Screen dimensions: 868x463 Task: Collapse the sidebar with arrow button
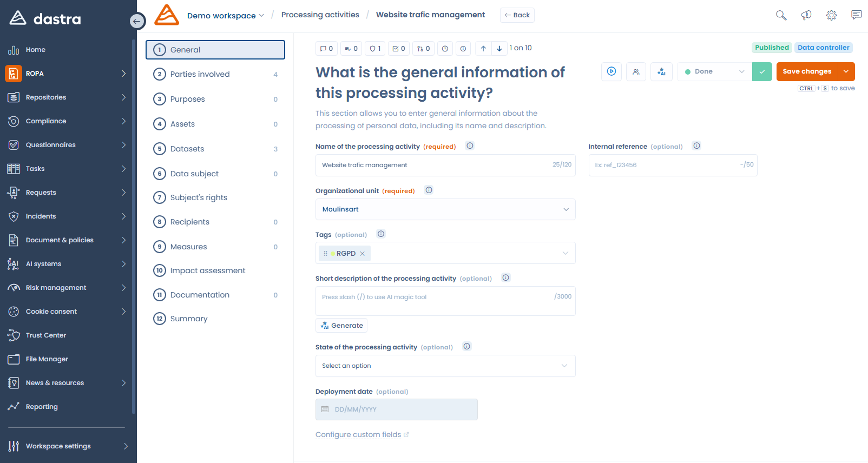137,21
